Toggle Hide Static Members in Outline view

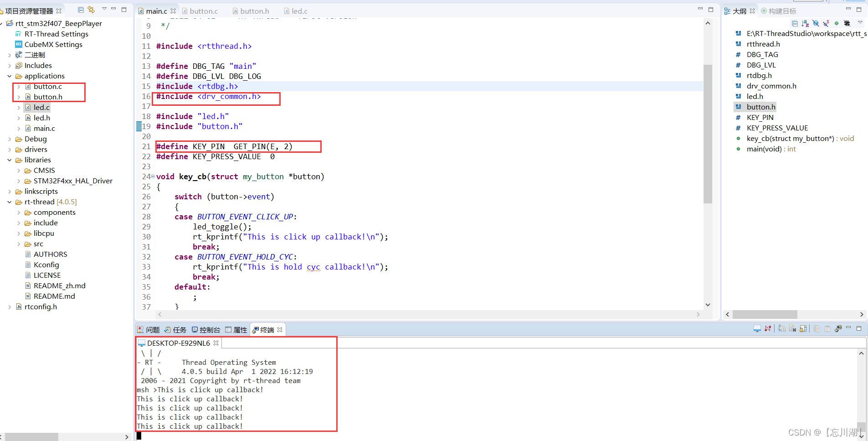(x=826, y=23)
